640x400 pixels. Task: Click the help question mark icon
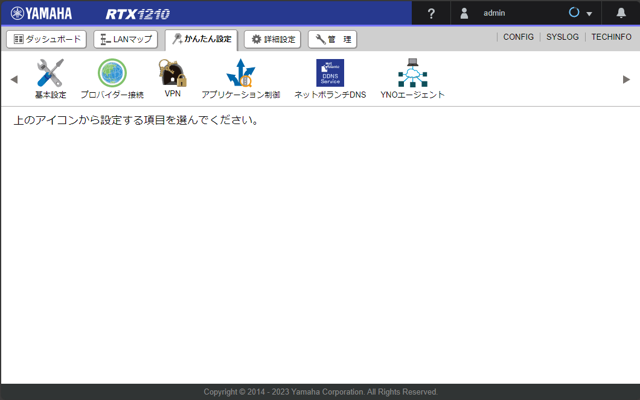pyautogui.click(x=431, y=13)
